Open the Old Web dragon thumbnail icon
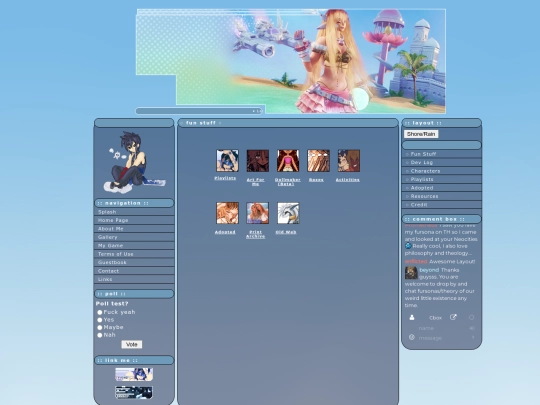540x405 pixels. coord(288,213)
